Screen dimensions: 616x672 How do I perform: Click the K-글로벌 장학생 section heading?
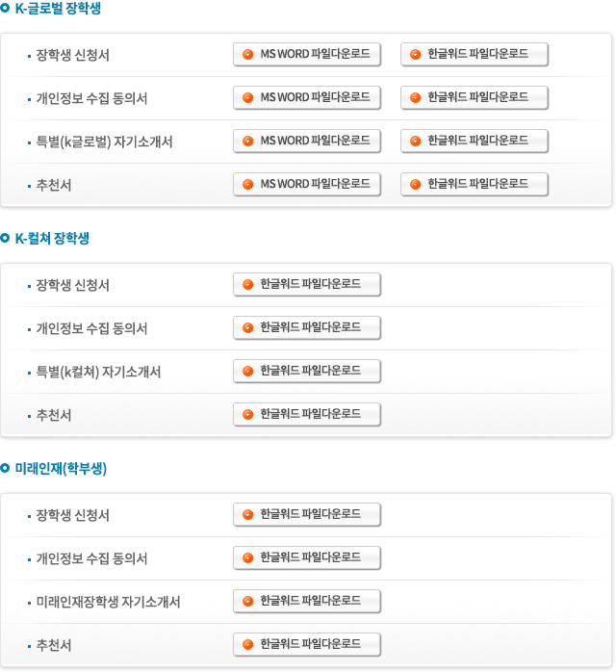pos(58,8)
